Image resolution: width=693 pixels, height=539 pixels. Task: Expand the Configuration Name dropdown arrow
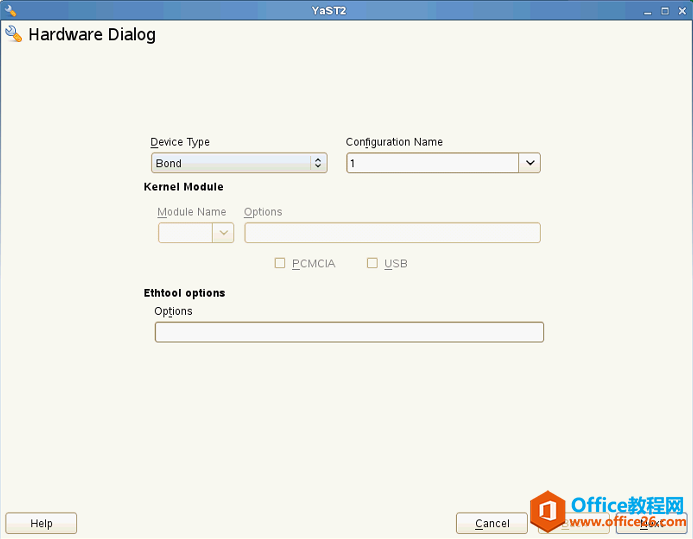pos(529,163)
